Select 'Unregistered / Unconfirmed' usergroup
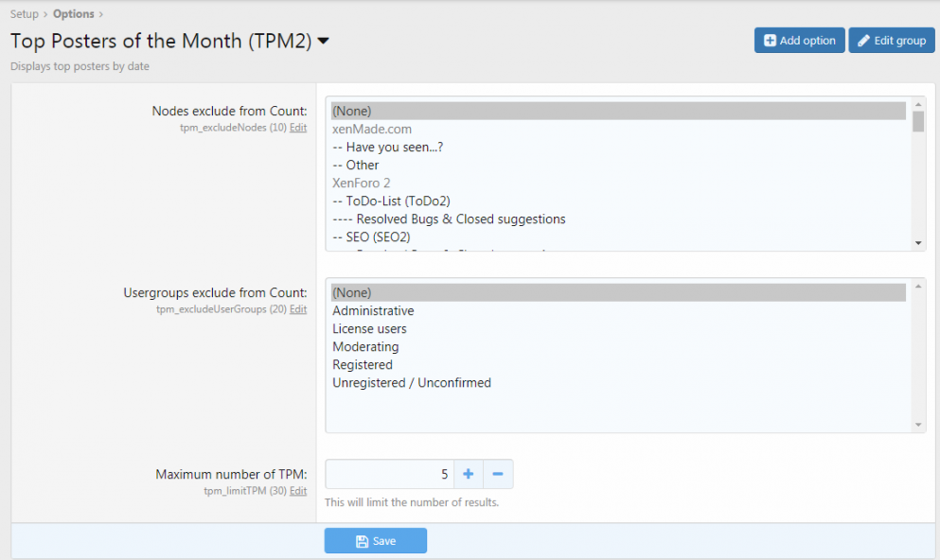Screen dimensions: 940x560 tap(618, 382)
